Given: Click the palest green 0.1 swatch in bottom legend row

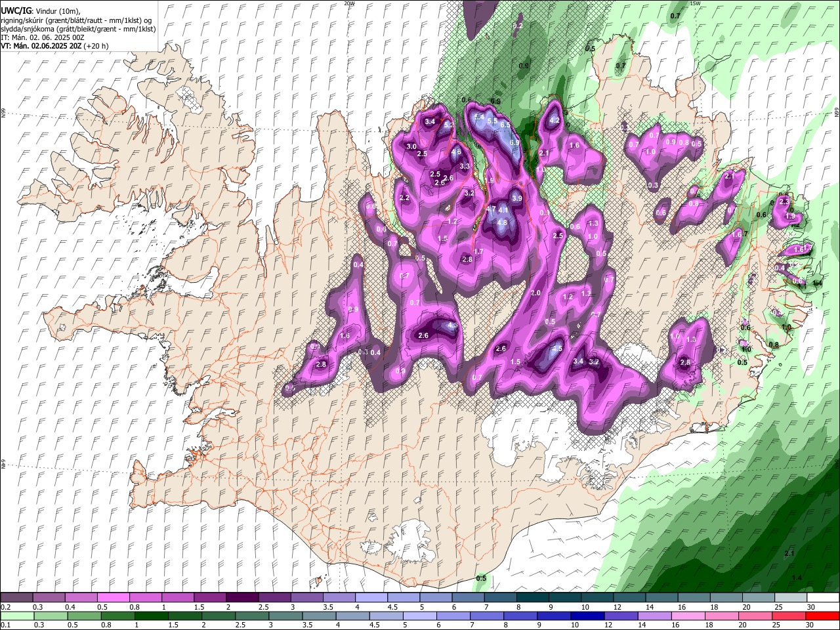Looking at the screenshot, I should (18, 616).
